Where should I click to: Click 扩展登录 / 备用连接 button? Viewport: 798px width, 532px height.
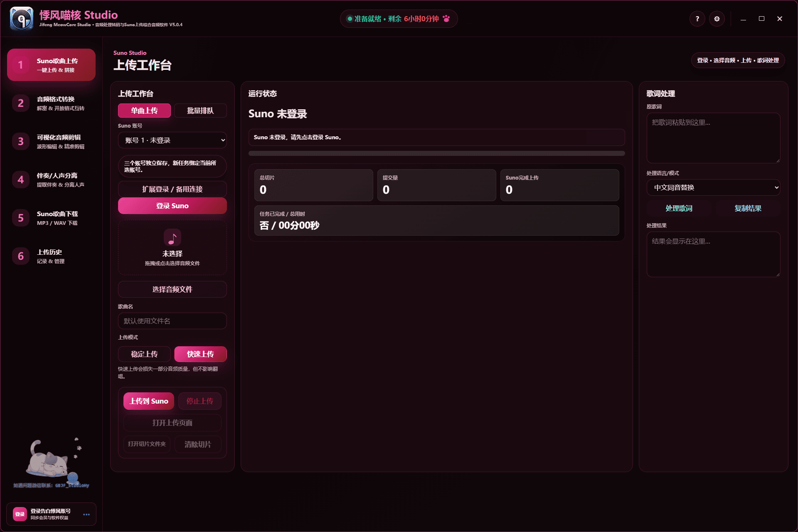click(172, 189)
